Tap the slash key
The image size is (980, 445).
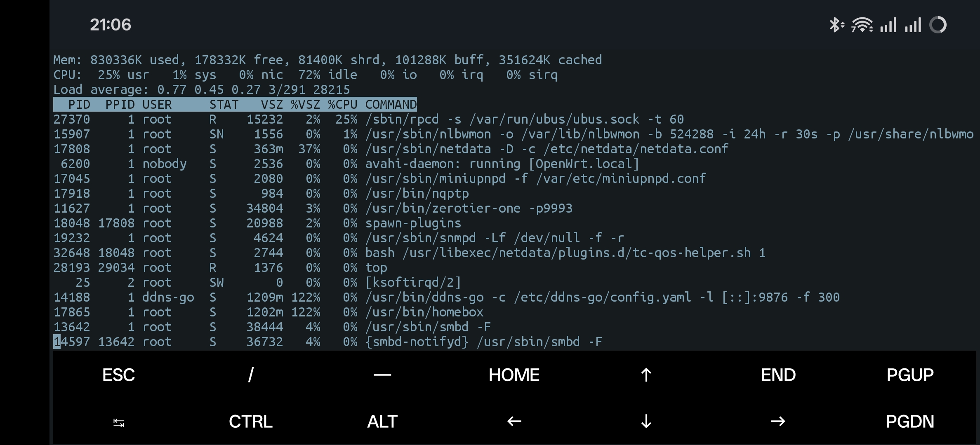[x=250, y=375]
